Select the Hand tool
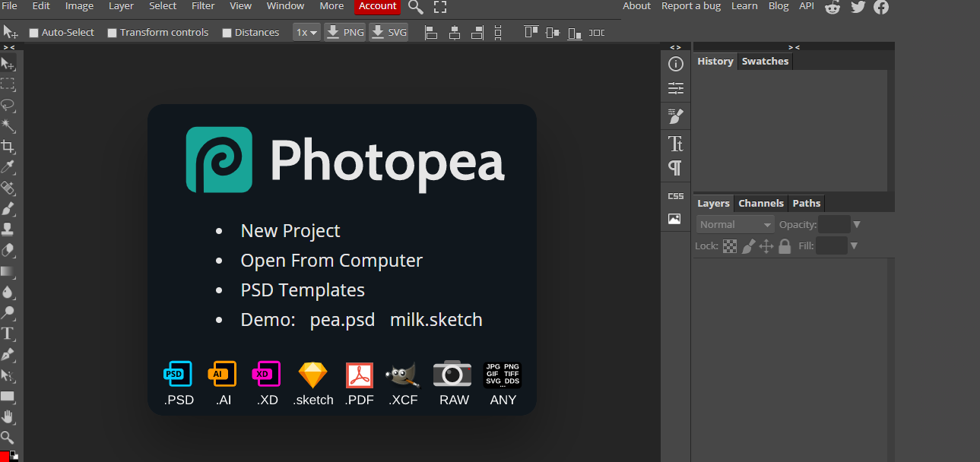The height and width of the screenshot is (462, 980). (8, 416)
